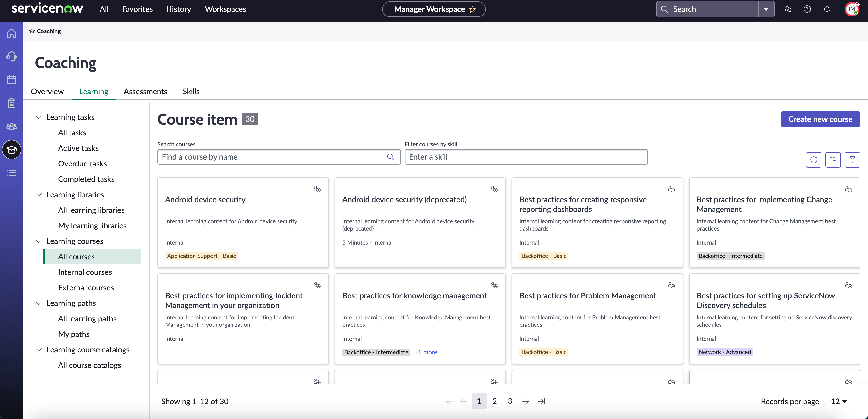Jump to last page of courses

541,401
